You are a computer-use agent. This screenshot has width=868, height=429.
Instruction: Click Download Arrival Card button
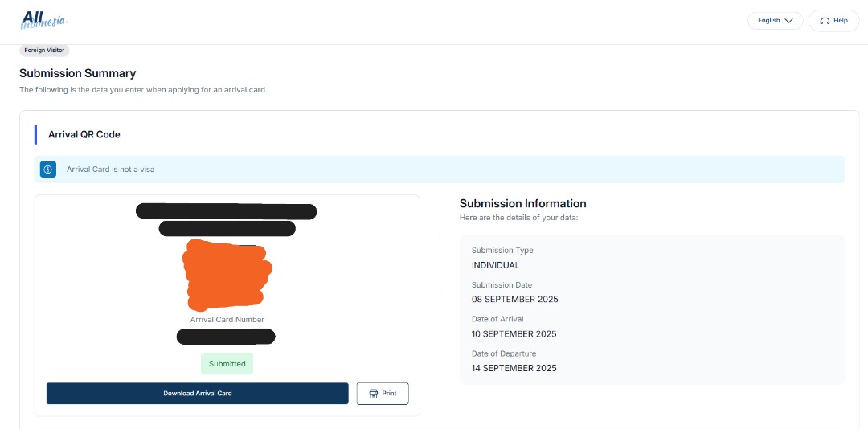(198, 394)
